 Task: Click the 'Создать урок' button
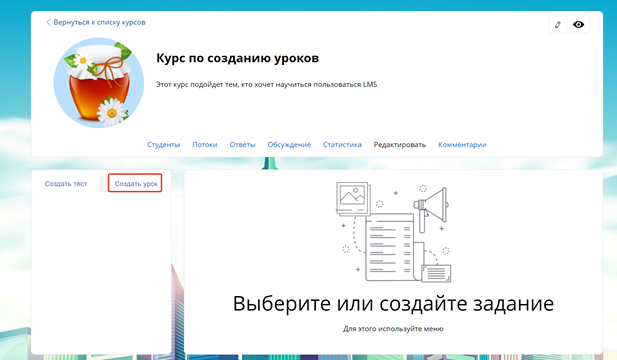(x=135, y=183)
